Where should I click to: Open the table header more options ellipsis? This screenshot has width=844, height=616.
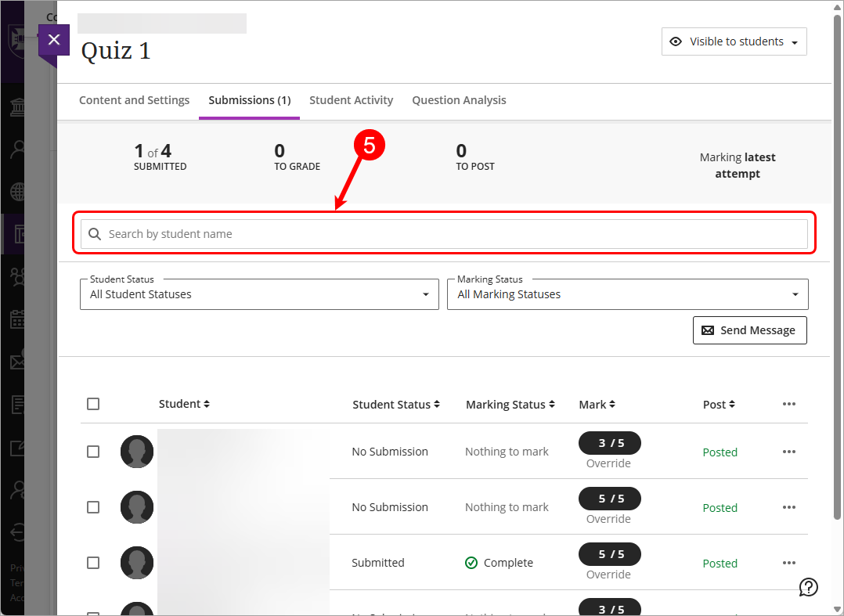[x=789, y=404]
